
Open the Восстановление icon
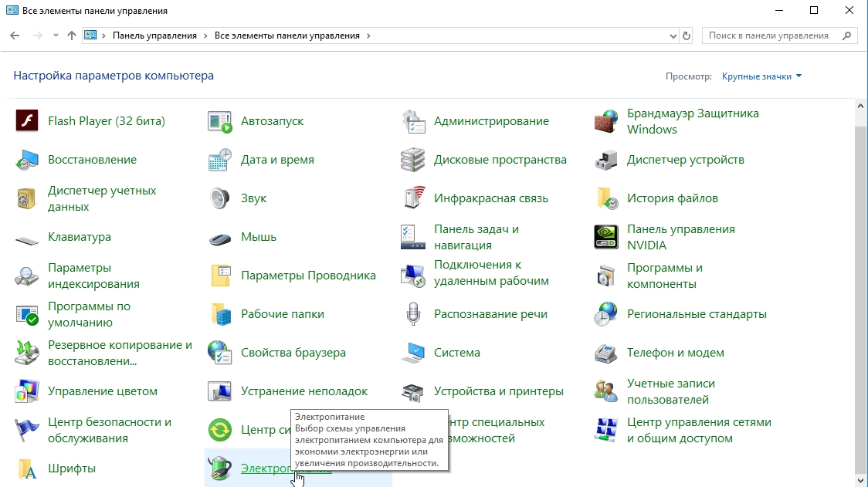pyautogui.click(x=26, y=160)
